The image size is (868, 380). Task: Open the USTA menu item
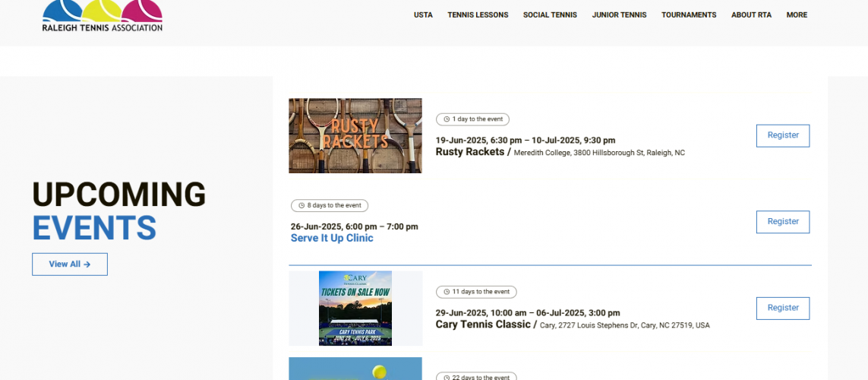[423, 15]
